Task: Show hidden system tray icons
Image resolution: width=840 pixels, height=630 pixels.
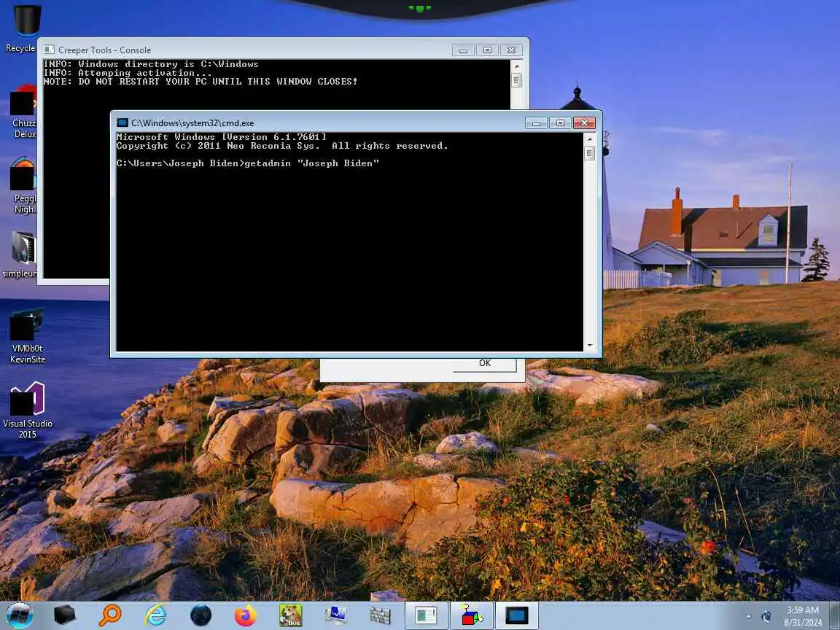Action: pyautogui.click(x=748, y=617)
